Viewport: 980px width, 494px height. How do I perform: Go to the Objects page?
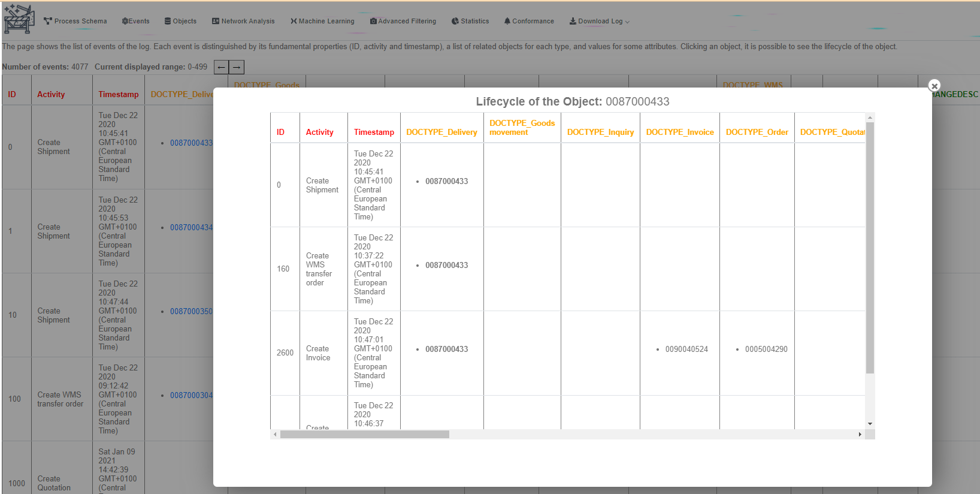pos(180,21)
